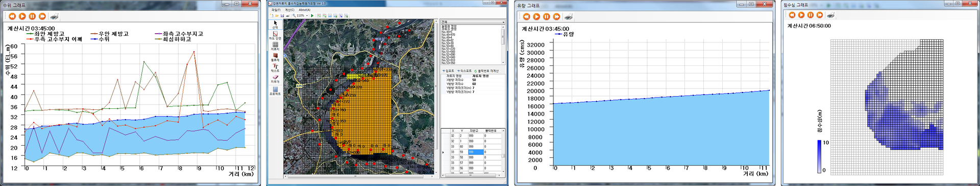Select the 선택 arrow tool
This screenshot has height=186, width=980.
(275, 25)
